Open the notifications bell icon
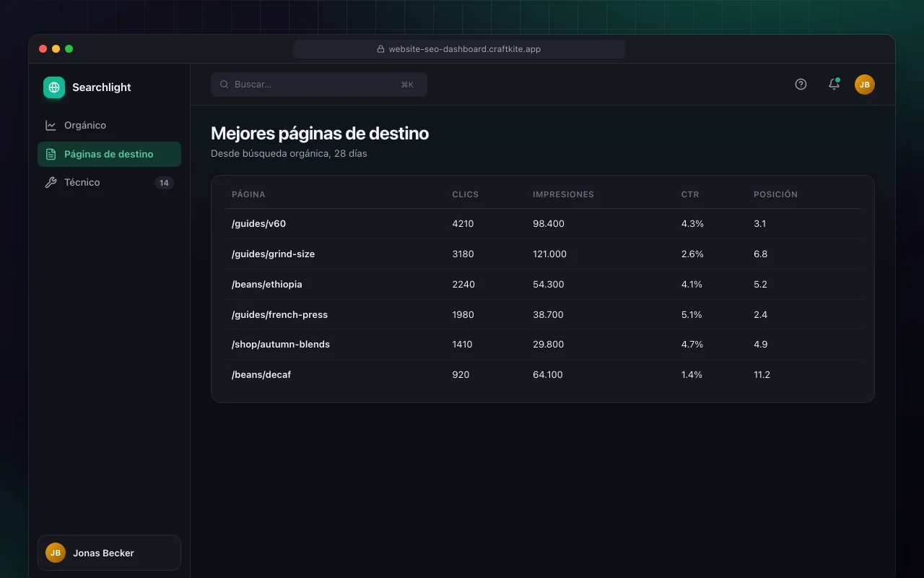 pos(834,85)
